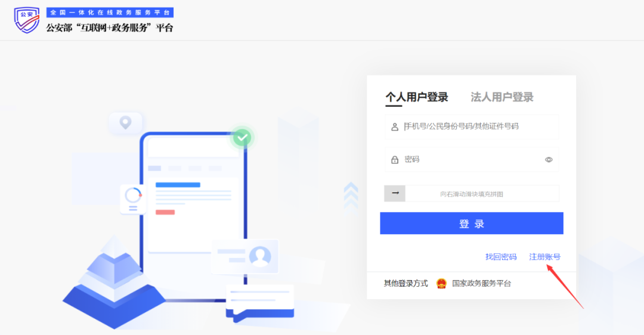Click the slider arrow handle for puzzle verification
Viewport: 644px width, 335px height.
(x=395, y=193)
